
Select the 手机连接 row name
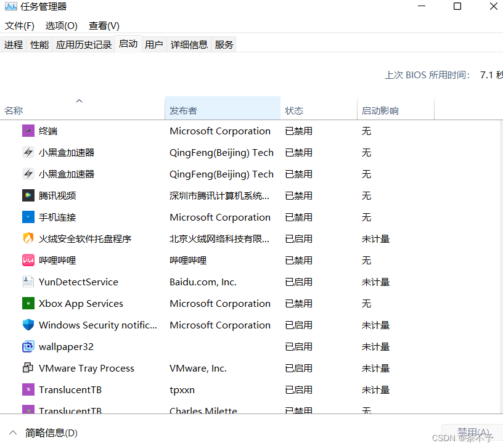[x=57, y=217]
